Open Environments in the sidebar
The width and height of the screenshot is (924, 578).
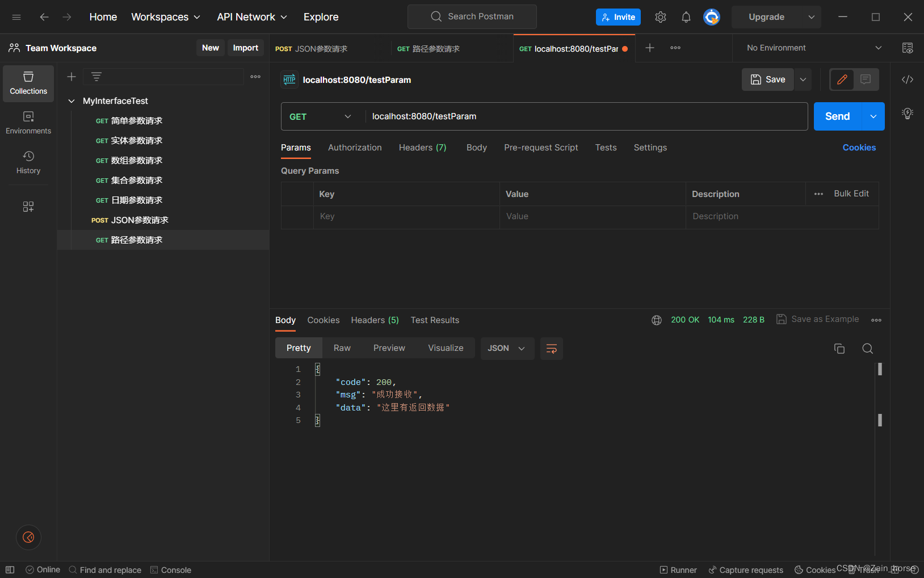[28, 123]
